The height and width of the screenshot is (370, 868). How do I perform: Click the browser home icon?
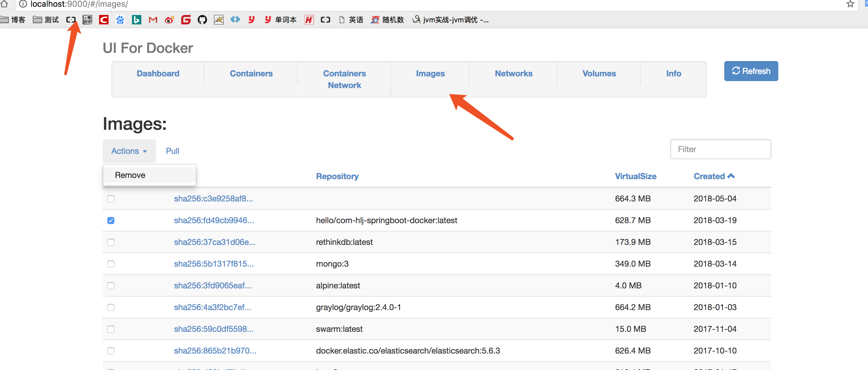tap(4, 4)
